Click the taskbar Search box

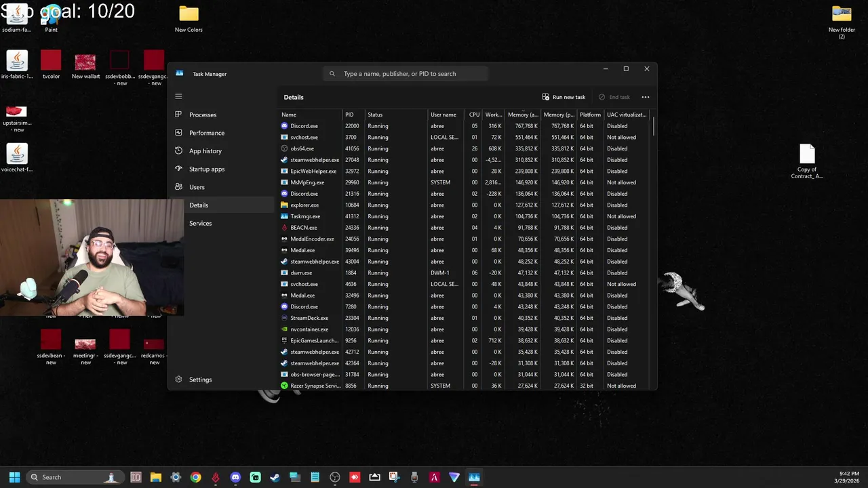point(75,477)
